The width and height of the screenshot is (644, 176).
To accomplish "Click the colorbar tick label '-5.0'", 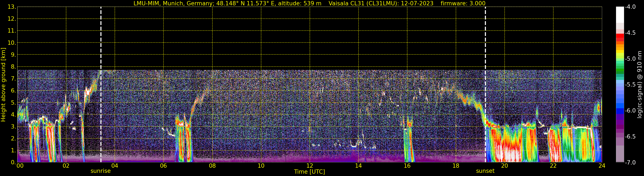I will tap(630, 59).
